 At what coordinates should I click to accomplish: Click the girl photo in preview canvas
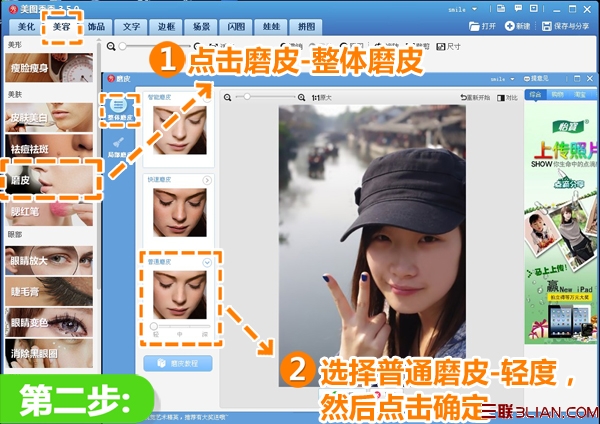372,246
